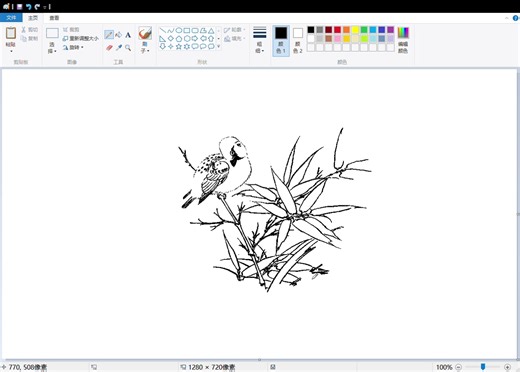Image resolution: width=520 pixels, height=372 pixels.
Task: Pick the Triangle shape
Action: [211, 31]
